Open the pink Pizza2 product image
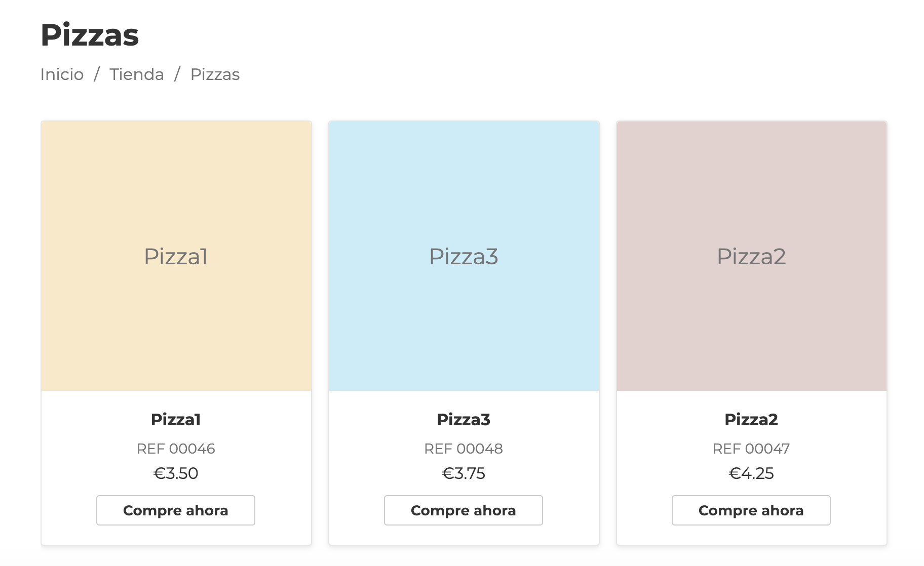The image size is (924, 566). click(752, 256)
